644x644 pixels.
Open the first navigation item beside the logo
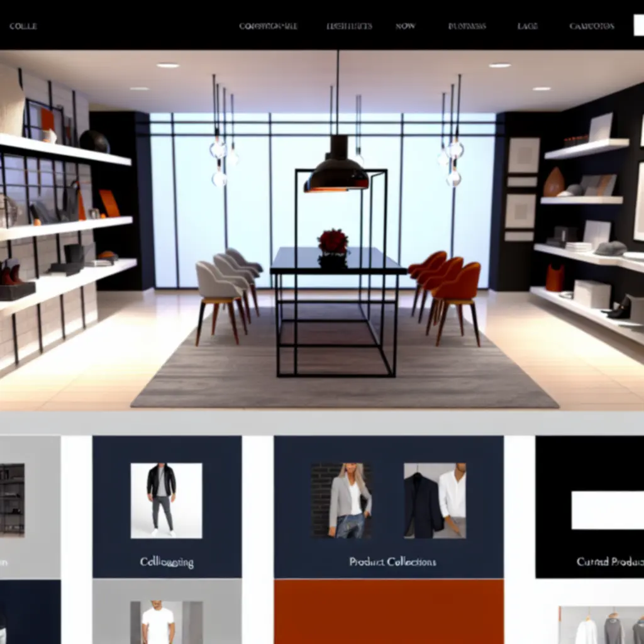pyautogui.click(x=268, y=26)
